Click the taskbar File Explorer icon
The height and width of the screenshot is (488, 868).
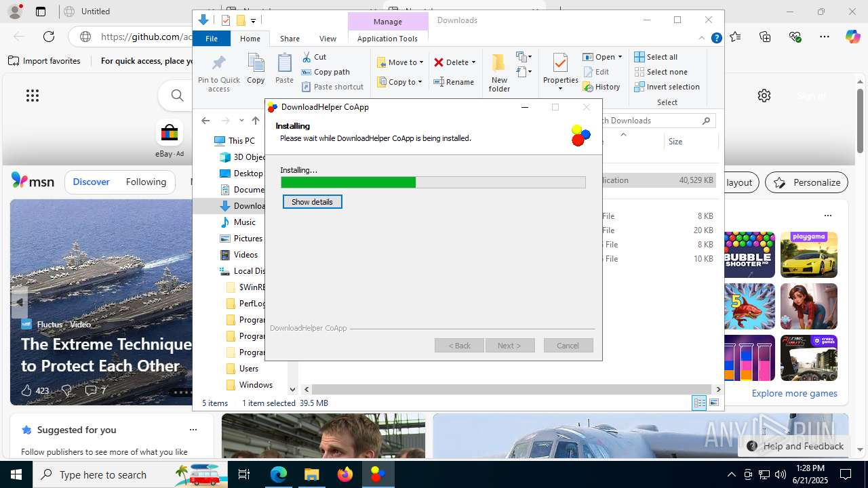pyautogui.click(x=312, y=474)
